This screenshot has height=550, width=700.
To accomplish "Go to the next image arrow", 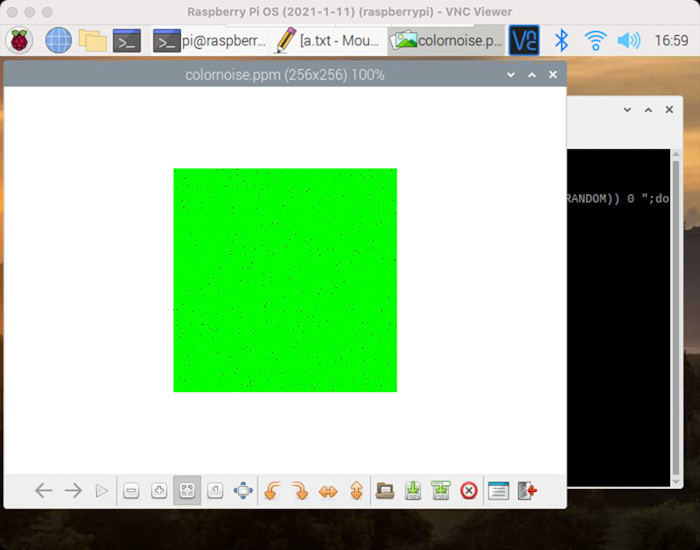I will [x=73, y=491].
